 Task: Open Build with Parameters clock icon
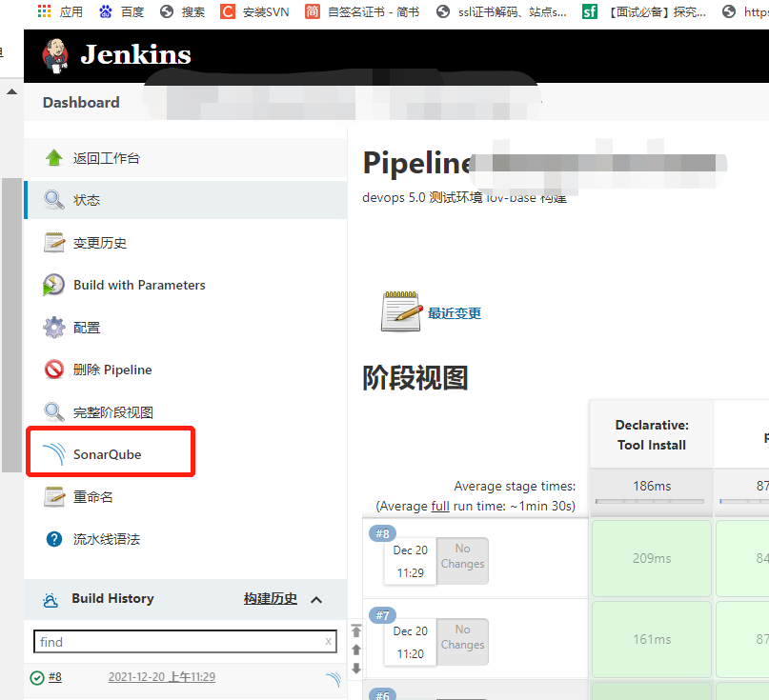click(53, 285)
